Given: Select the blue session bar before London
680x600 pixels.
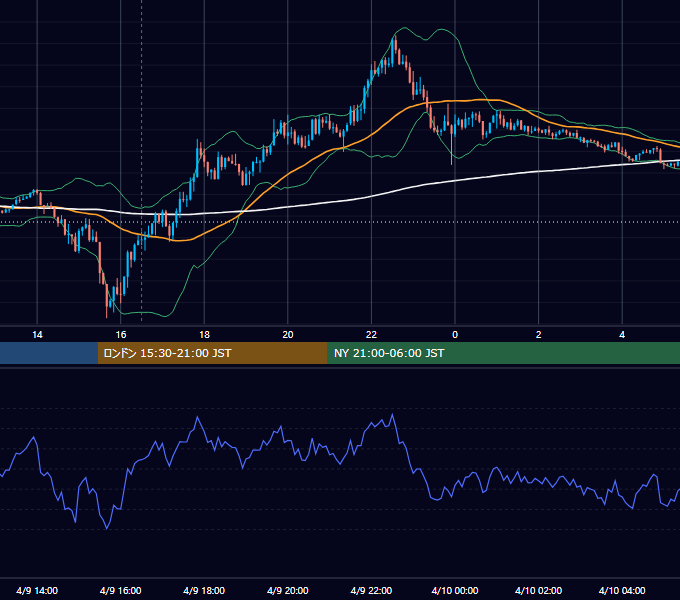Looking at the screenshot, I should click(x=49, y=353).
